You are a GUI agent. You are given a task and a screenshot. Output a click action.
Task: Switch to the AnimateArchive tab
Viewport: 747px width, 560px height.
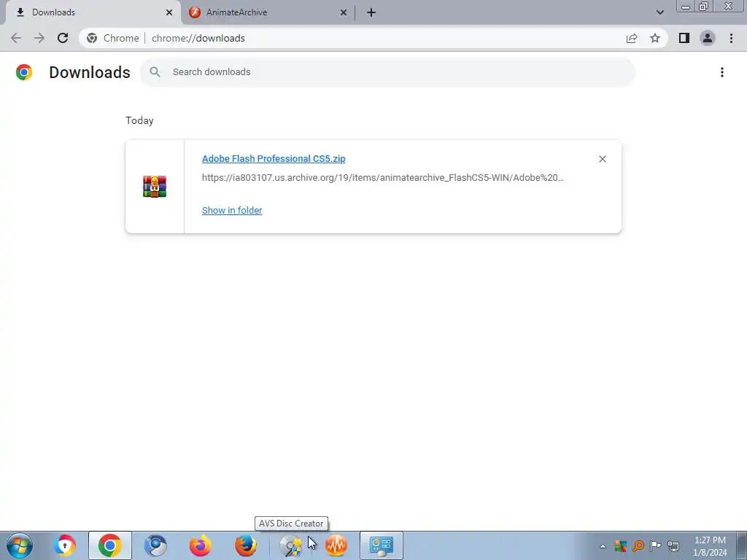(268, 12)
